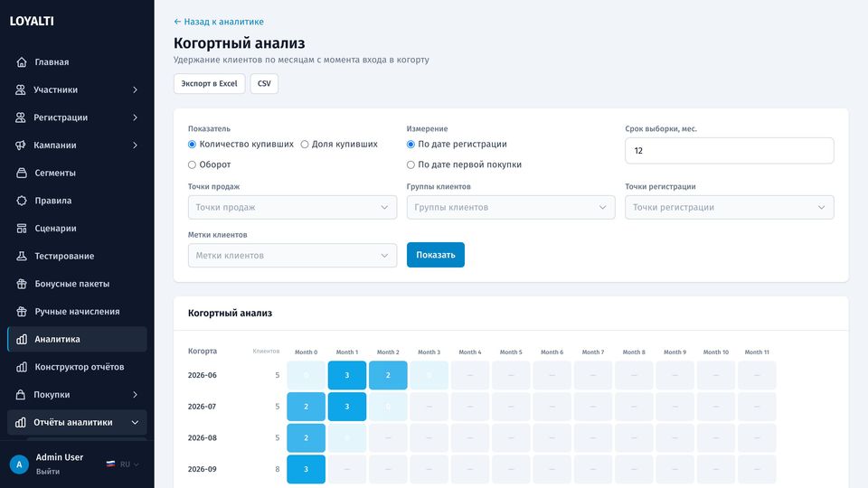The image size is (868, 488).
Task: Click the Кампании megaphone icon
Action: [21, 145]
